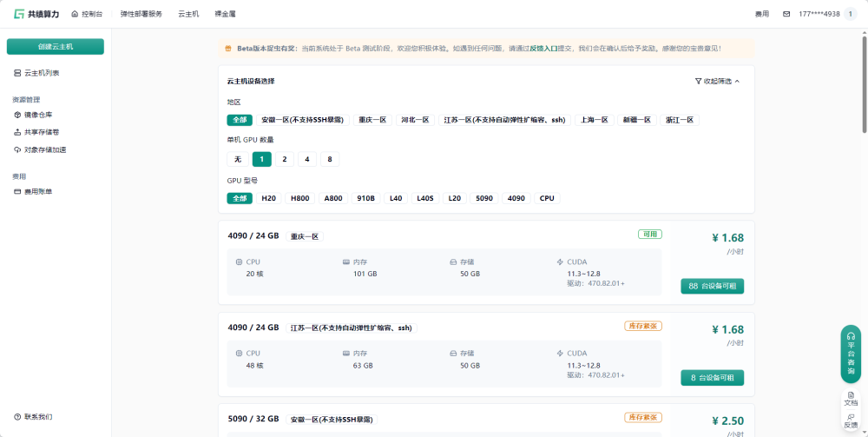Click the 控制台 home icon

coord(75,14)
